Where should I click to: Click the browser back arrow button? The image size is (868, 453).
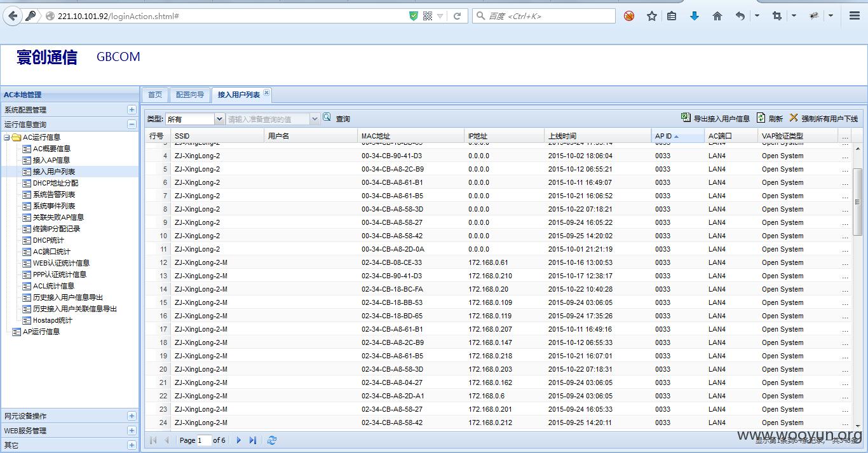12,17
